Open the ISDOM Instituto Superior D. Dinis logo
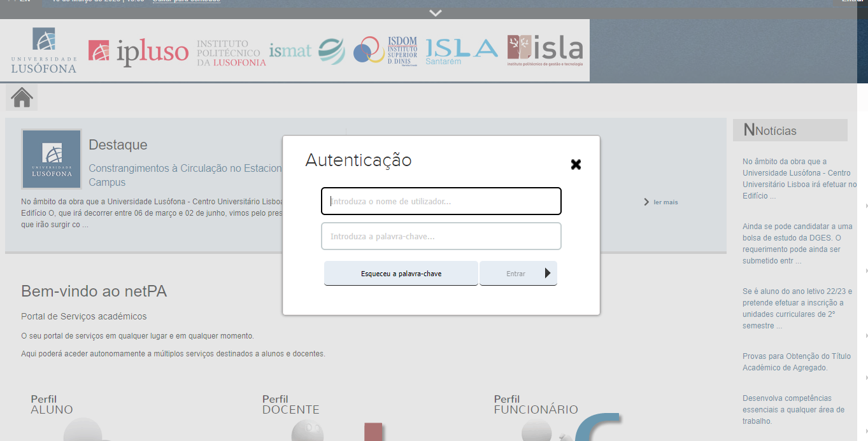The height and width of the screenshot is (441, 868). pyautogui.click(x=385, y=50)
